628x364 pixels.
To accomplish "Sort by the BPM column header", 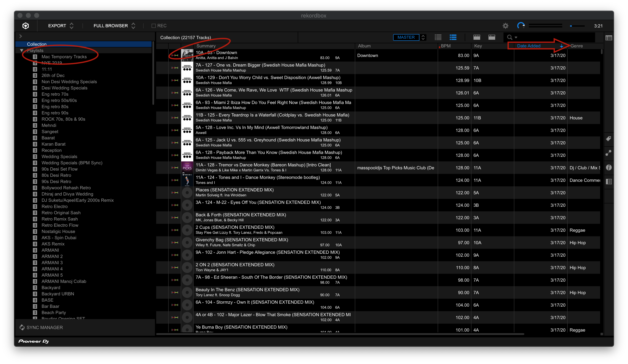I will tap(446, 46).
